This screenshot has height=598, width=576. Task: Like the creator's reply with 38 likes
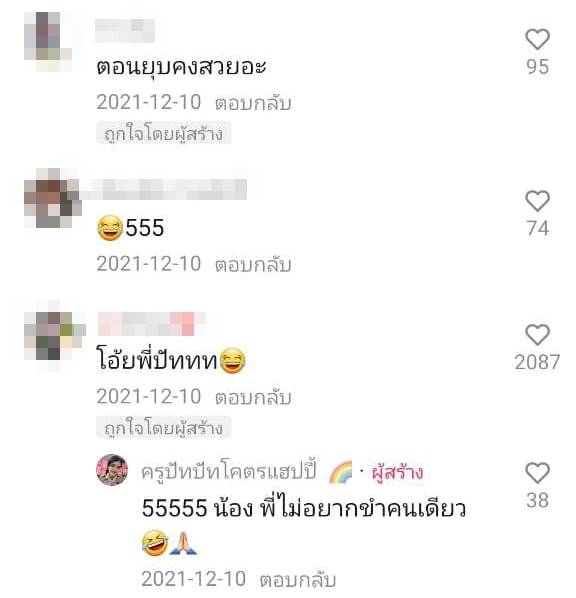pyautogui.click(x=537, y=473)
